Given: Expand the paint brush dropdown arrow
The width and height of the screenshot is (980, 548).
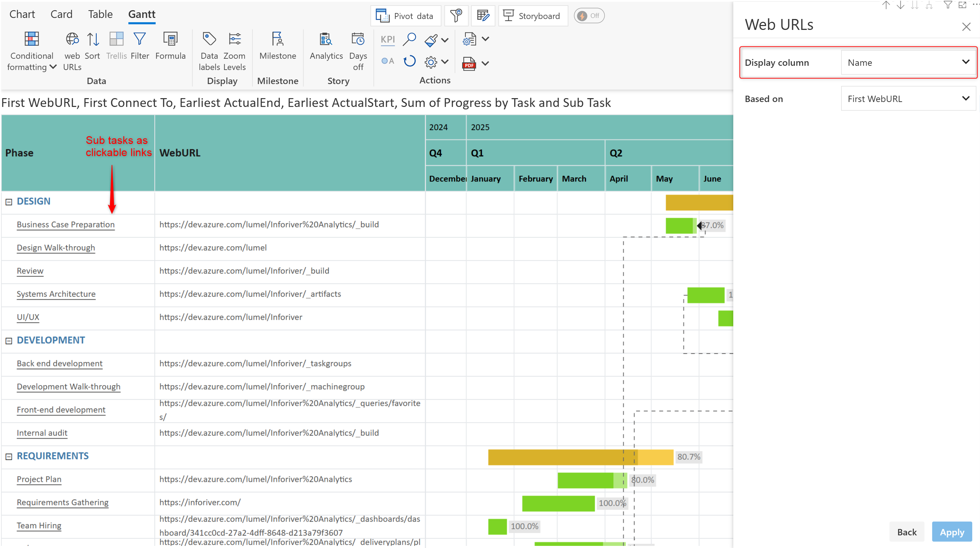Looking at the screenshot, I should (445, 40).
